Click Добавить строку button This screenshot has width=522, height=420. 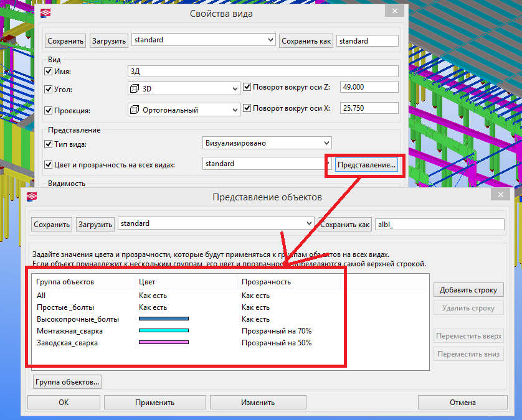point(468,290)
